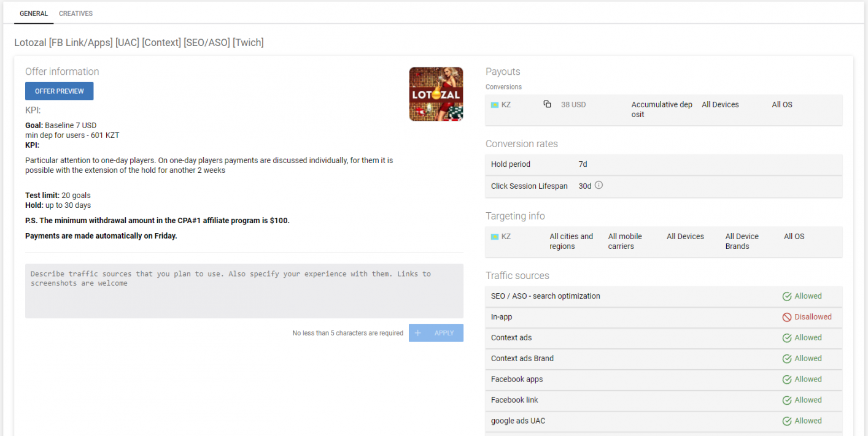Click the 38 USD payout value
868x436 pixels.
573,105
